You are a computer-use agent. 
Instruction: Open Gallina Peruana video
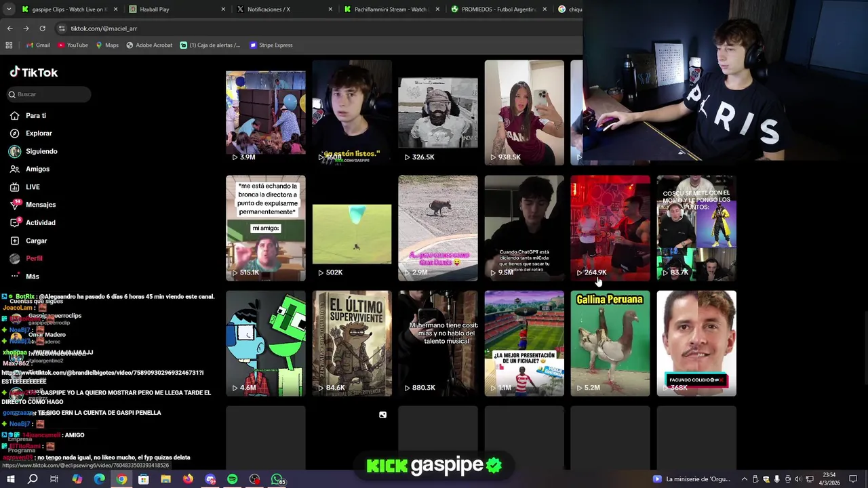610,343
